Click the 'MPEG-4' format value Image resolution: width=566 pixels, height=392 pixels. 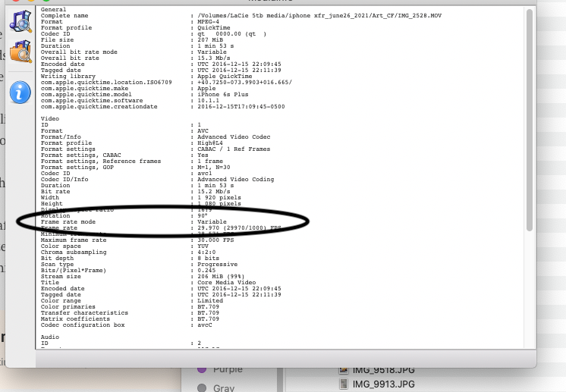208,22
